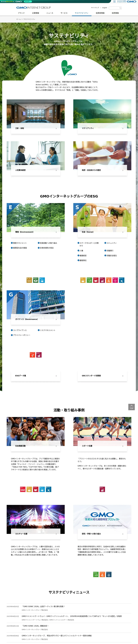Image resolution: width=138 pixels, height=644 pixels.
Task: Go to ホーム in breadcrumb
Action: pos(18,19)
